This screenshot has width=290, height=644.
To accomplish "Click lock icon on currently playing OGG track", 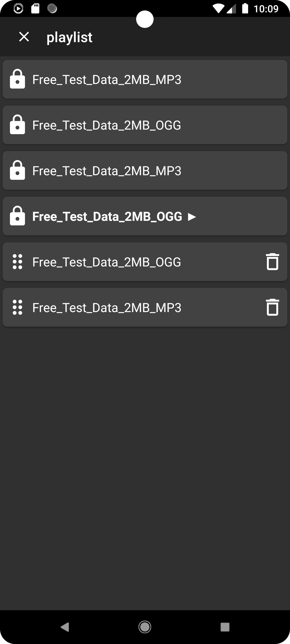I will [17, 216].
